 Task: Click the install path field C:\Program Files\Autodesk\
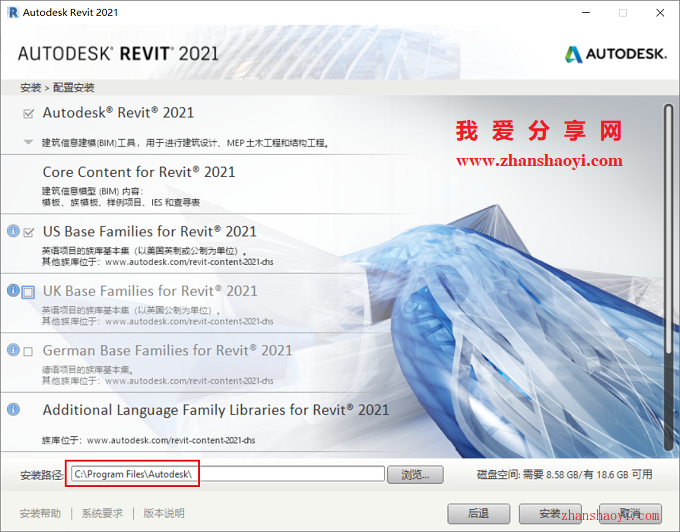228,474
